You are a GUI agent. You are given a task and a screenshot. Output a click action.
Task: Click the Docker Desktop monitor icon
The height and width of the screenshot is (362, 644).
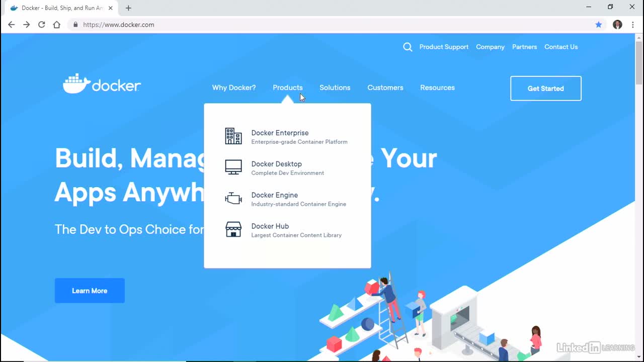[233, 167]
